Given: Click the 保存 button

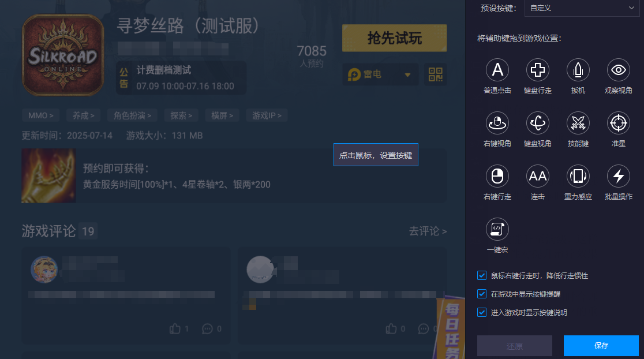Looking at the screenshot, I should pos(601,346).
